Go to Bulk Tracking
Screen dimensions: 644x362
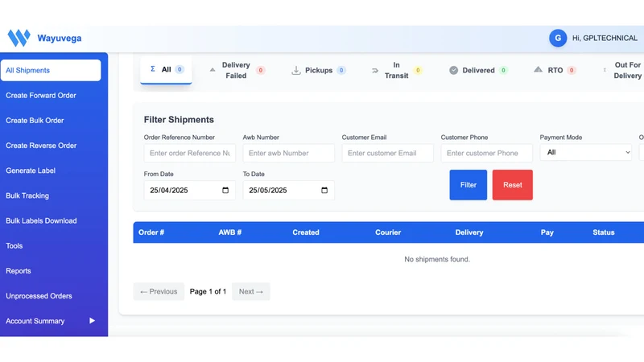click(x=51, y=195)
